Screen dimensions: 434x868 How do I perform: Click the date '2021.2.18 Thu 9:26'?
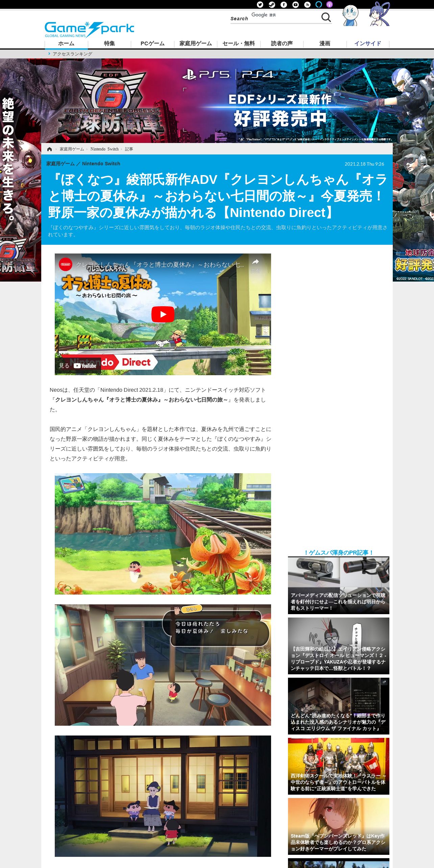coord(364,164)
